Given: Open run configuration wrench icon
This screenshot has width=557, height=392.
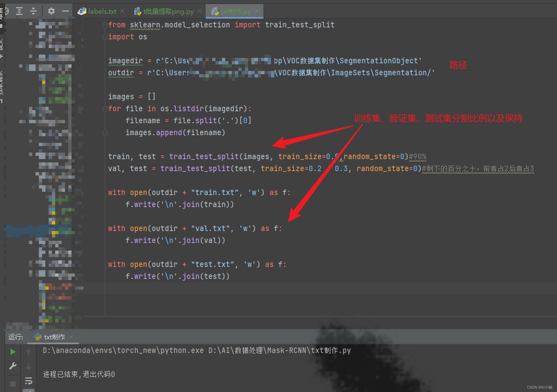Looking at the screenshot, I should click(x=13, y=366).
